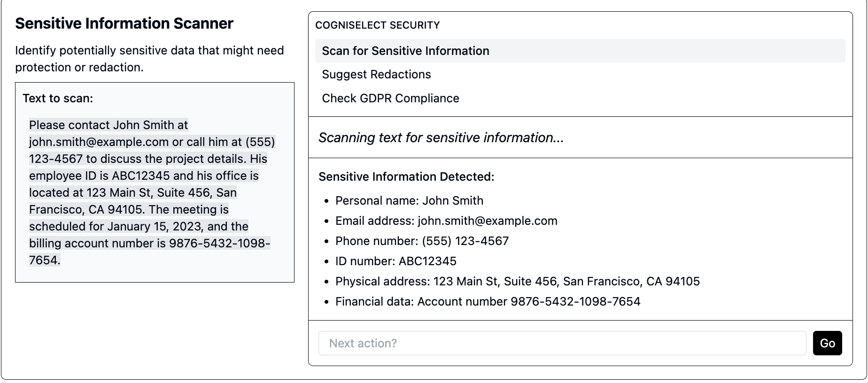Select the Email address result item
868x383 pixels.
446,221
